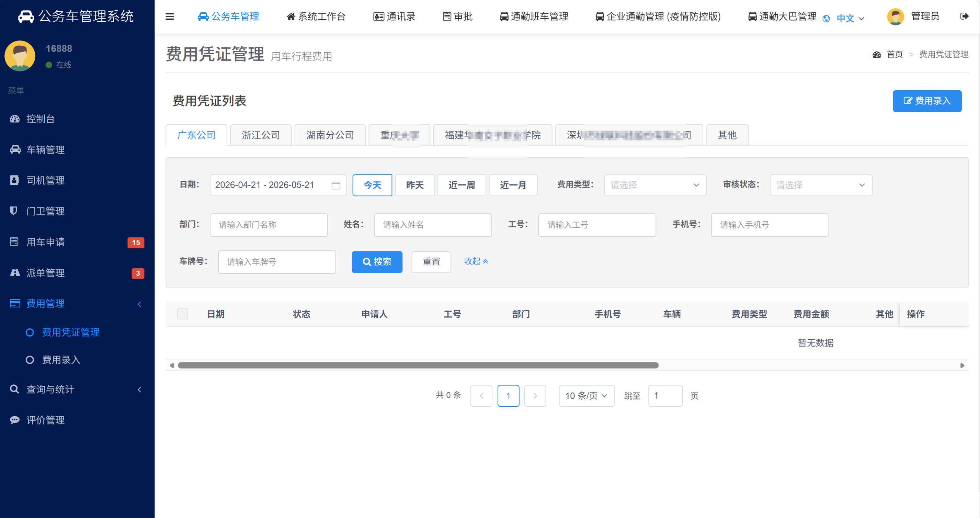Image resolution: width=980 pixels, height=518 pixels.
Task: Click the 管理员 avatar in top bar
Action: (895, 16)
